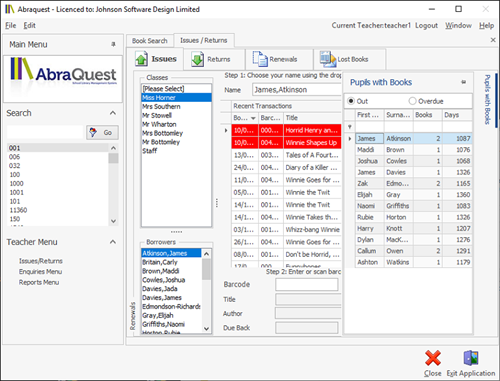Image resolution: width=500 pixels, height=381 pixels.
Task: Sort transactions by Title column header
Action: point(312,118)
